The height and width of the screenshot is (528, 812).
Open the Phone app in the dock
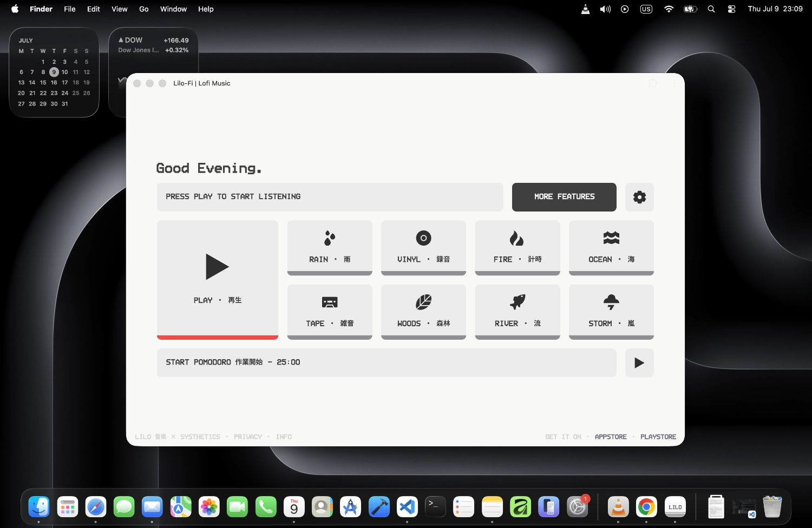[266, 507]
